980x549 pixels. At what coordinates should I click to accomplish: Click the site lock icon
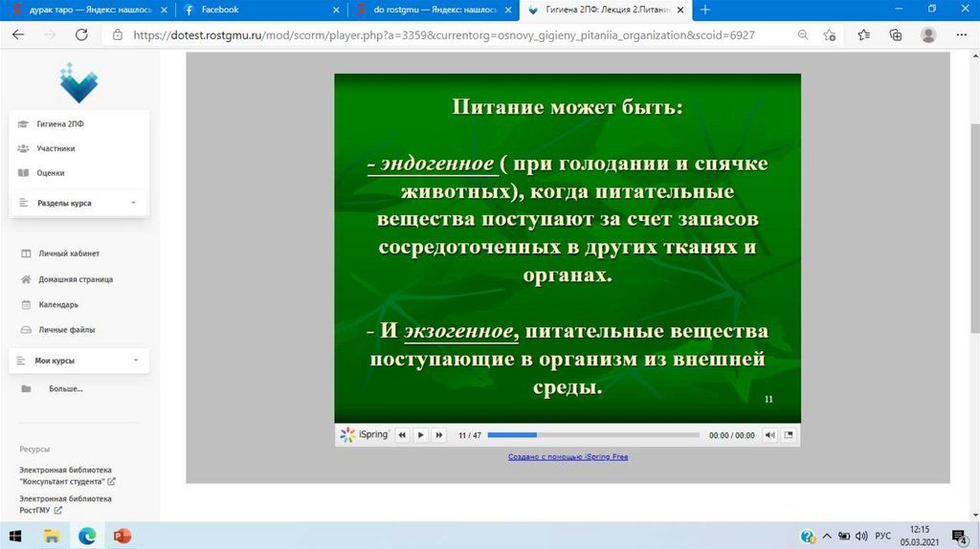(118, 35)
